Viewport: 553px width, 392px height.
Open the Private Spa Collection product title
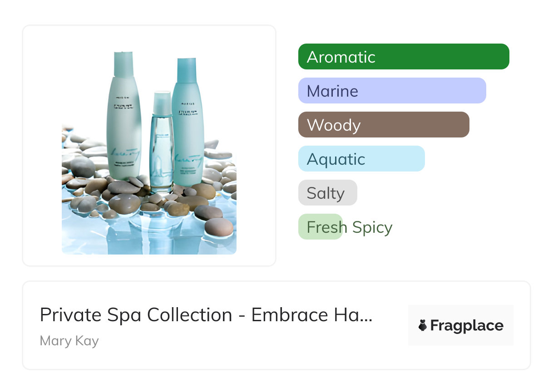[206, 315]
